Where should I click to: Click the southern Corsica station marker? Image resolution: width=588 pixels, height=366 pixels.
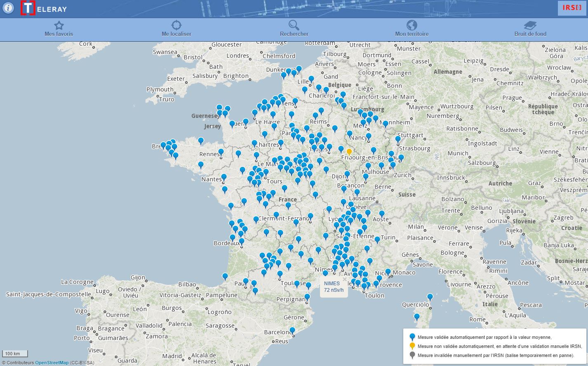click(x=417, y=317)
